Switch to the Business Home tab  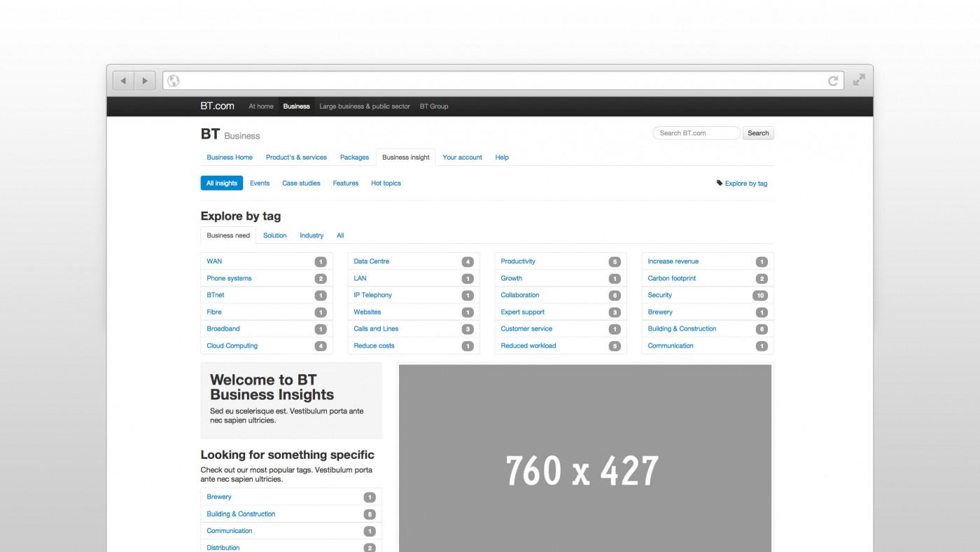pos(230,158)
